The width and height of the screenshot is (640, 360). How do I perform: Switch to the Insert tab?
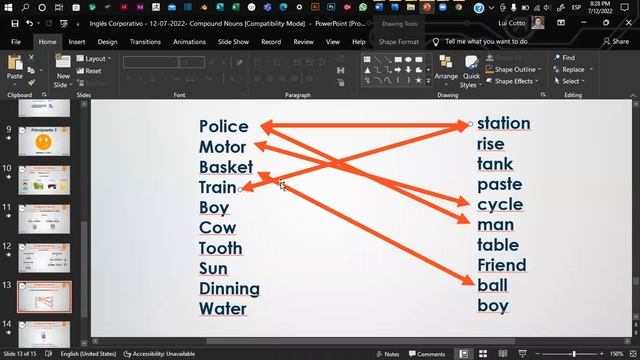coord(77,42)
